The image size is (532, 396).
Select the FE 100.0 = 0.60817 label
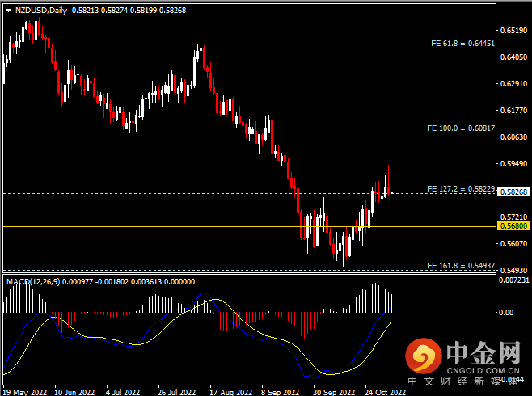(461, 128)
